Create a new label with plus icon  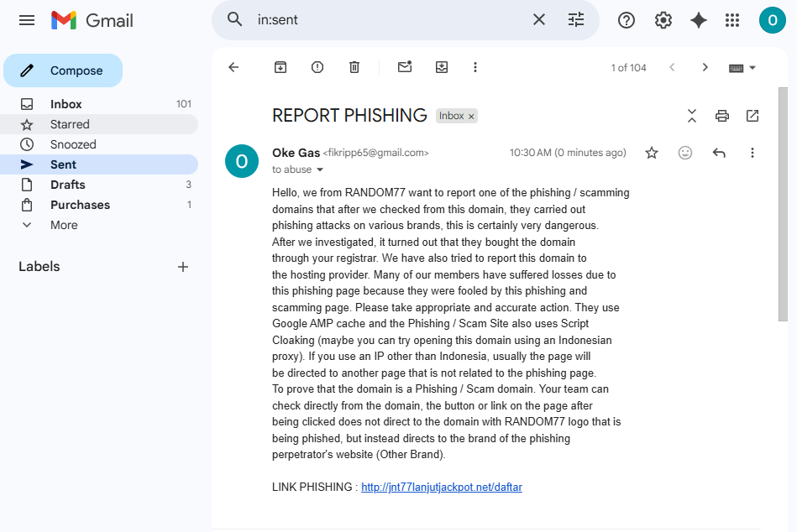tap(183, 267)
